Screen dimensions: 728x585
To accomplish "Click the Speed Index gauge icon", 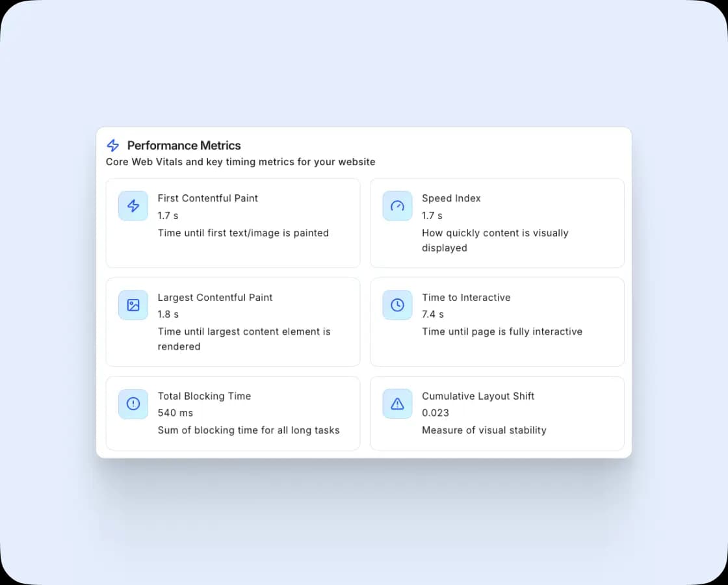I will point(397,206).
